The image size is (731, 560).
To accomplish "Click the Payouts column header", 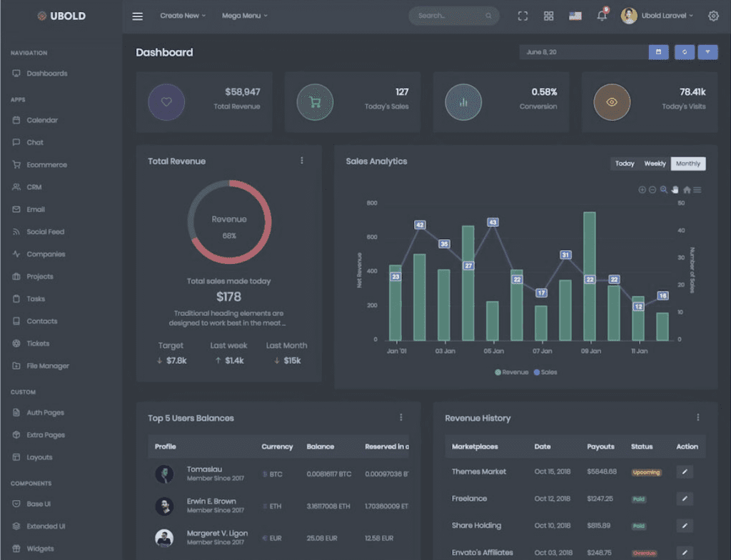I will pos(600,447).
